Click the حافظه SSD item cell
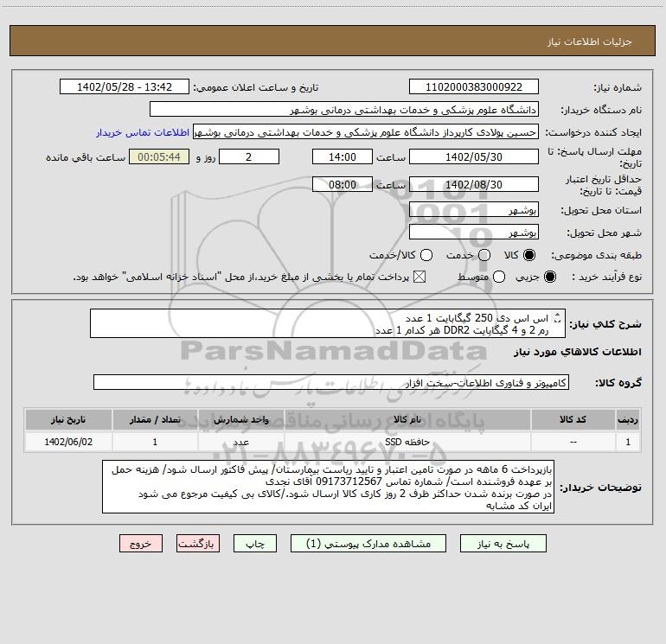 click(407, 442)
